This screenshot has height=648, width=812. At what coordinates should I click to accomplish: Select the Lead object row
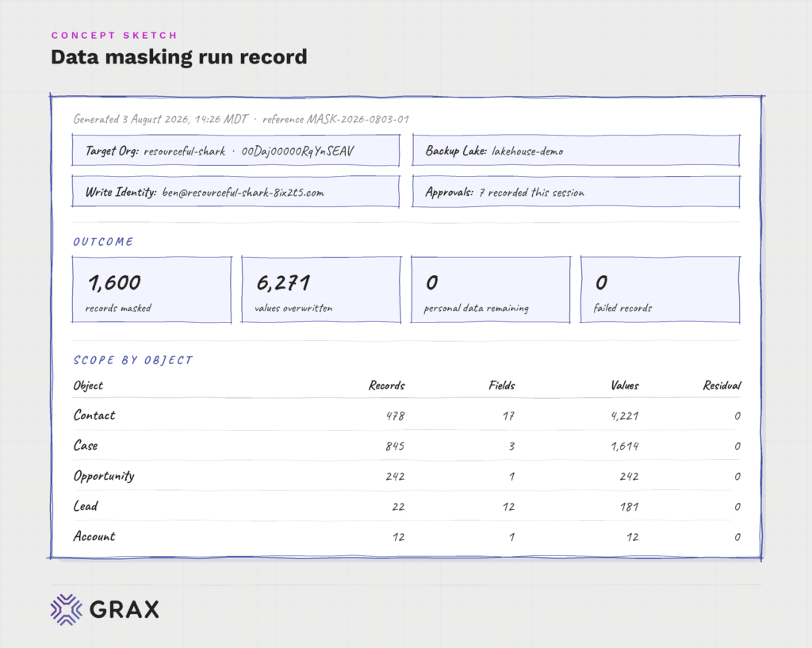click(x=407, y=506)
